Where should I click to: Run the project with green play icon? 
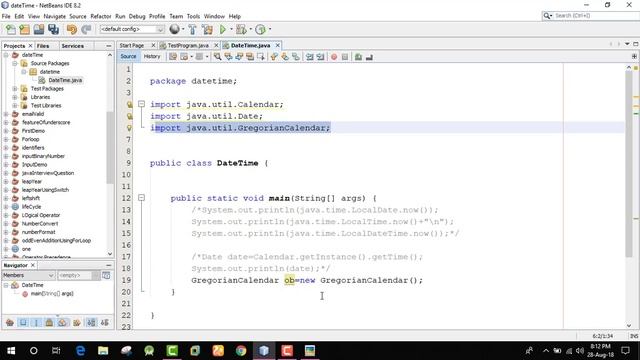point(222,29)
